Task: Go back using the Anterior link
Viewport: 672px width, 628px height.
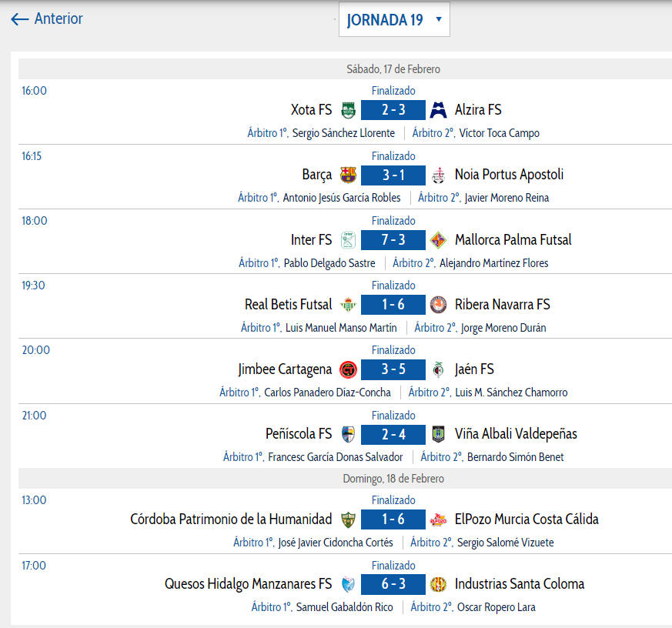Action: (47, 19)
